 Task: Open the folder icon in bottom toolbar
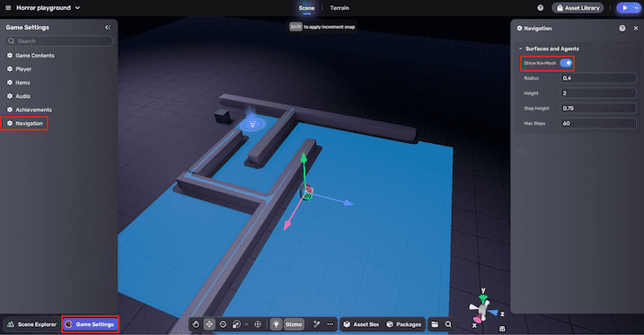point(435,324)
